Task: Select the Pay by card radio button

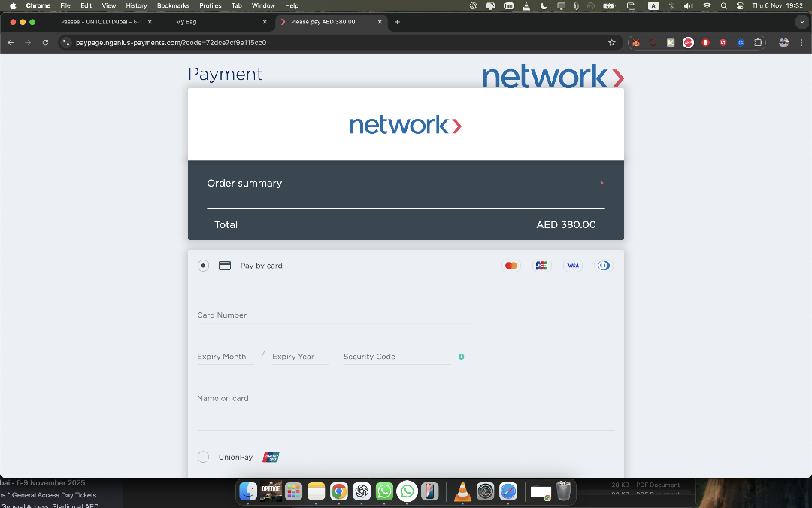Action: coord(203,266)
